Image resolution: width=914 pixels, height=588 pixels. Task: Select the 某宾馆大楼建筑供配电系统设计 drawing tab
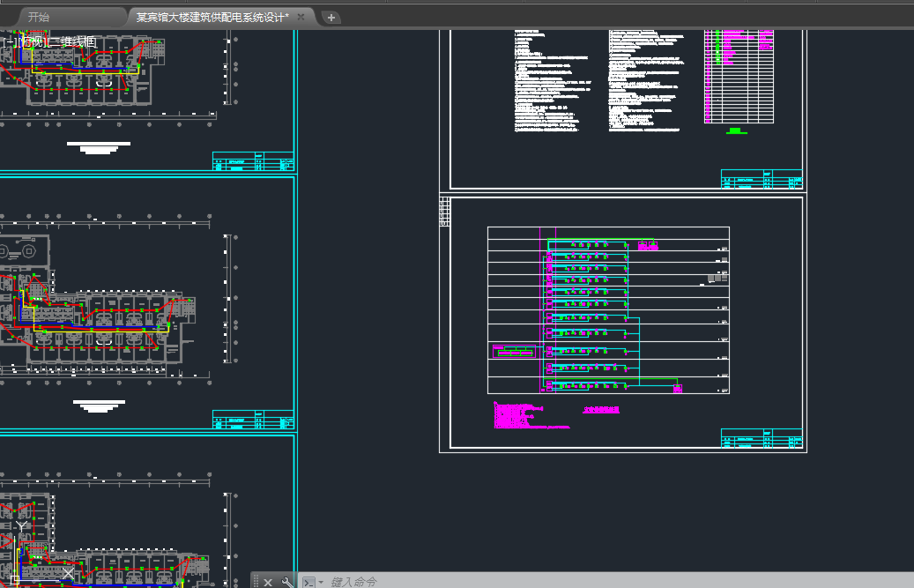coord(212,17)
